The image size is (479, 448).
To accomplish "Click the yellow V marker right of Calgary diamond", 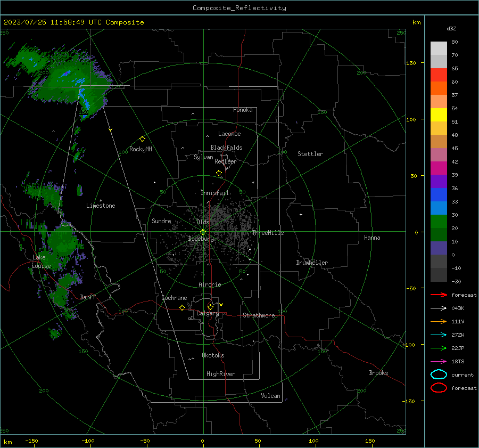I will point(221,305).
